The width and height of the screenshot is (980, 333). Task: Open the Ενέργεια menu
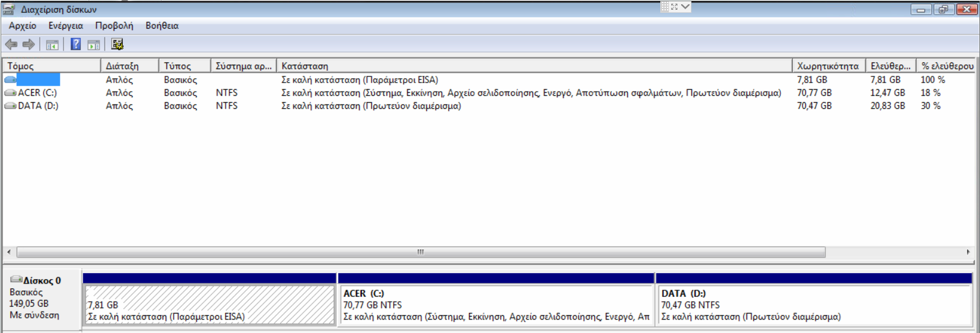[x=66, y=26]
